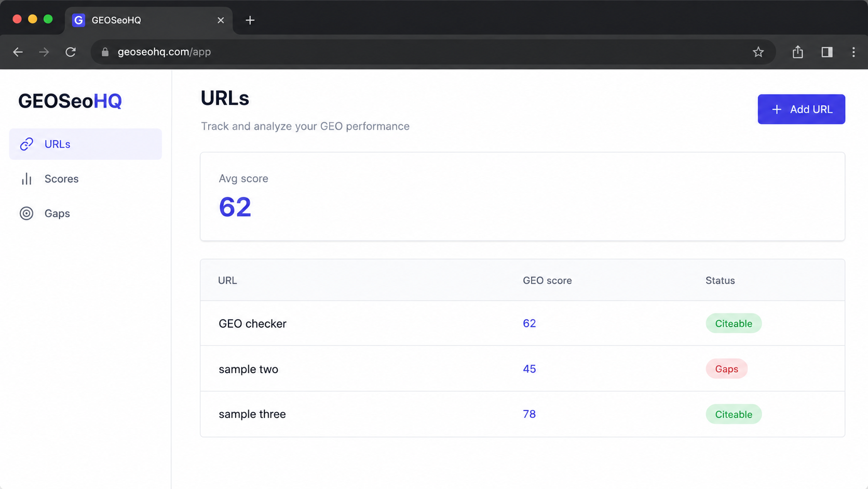
Task: Select the Scores sidebar menu label
Action: pyautogui.click(x=61, y=179)
